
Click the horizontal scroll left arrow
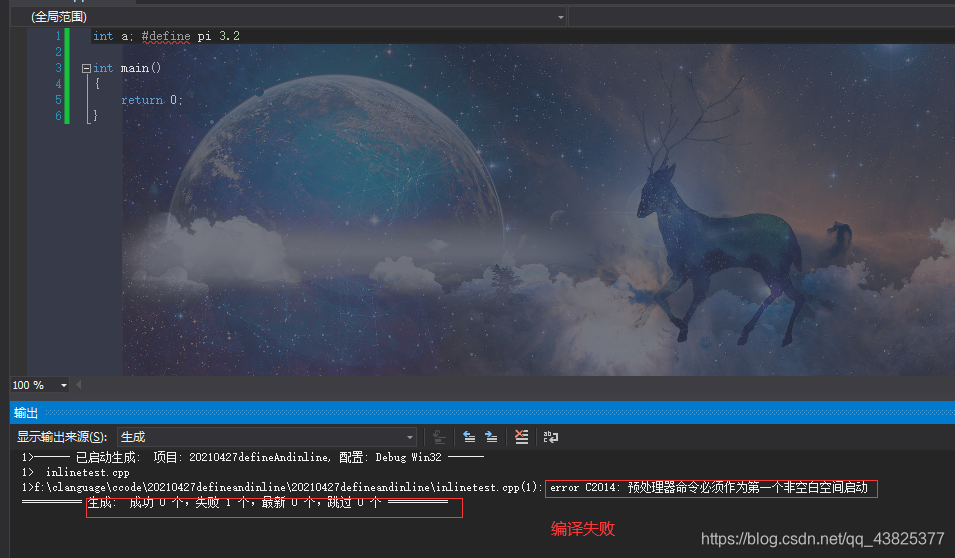[78, 385]
